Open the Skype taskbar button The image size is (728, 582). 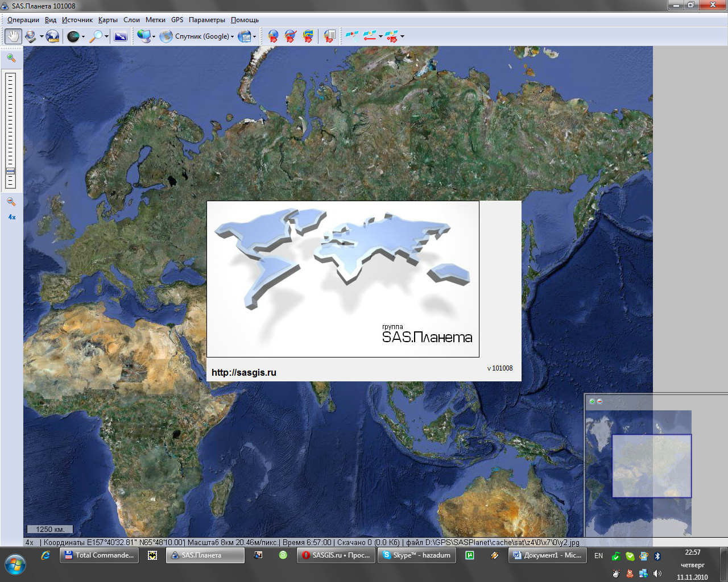point(416,555)
